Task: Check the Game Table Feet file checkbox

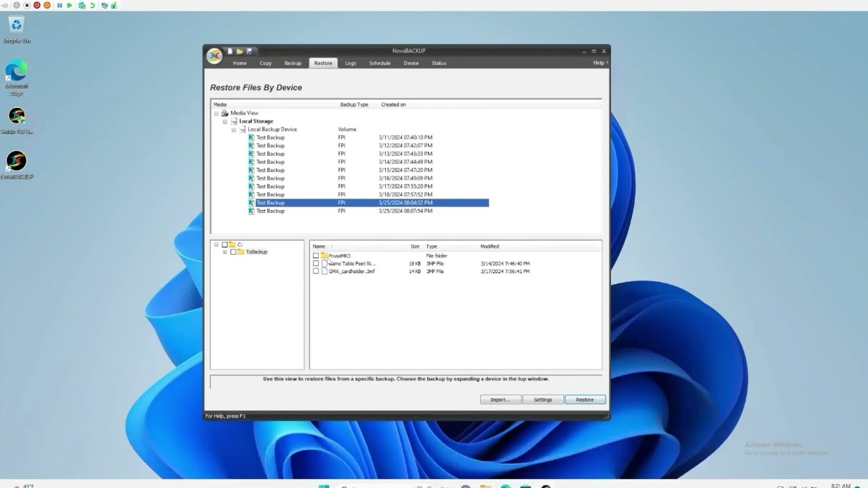Action: pos(316,263)
